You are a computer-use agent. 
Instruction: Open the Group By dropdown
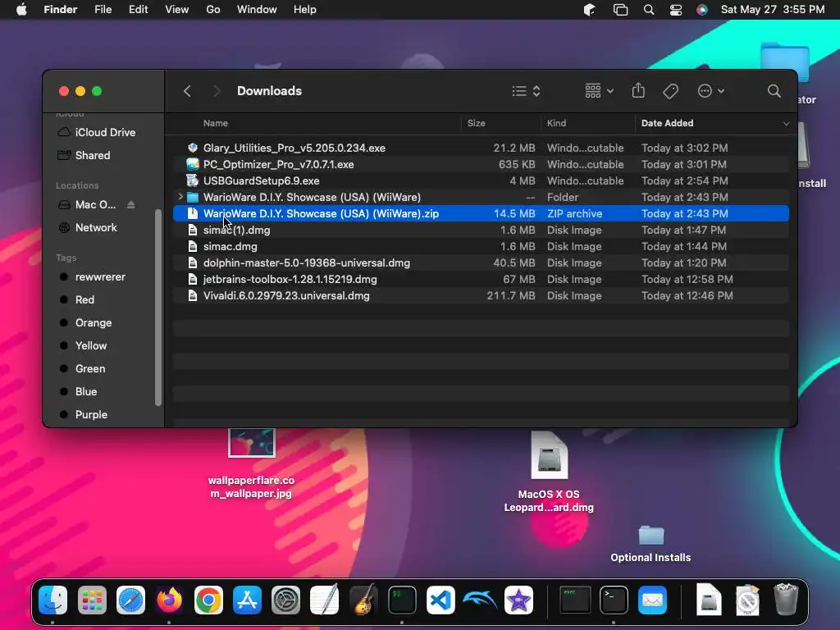599,91
